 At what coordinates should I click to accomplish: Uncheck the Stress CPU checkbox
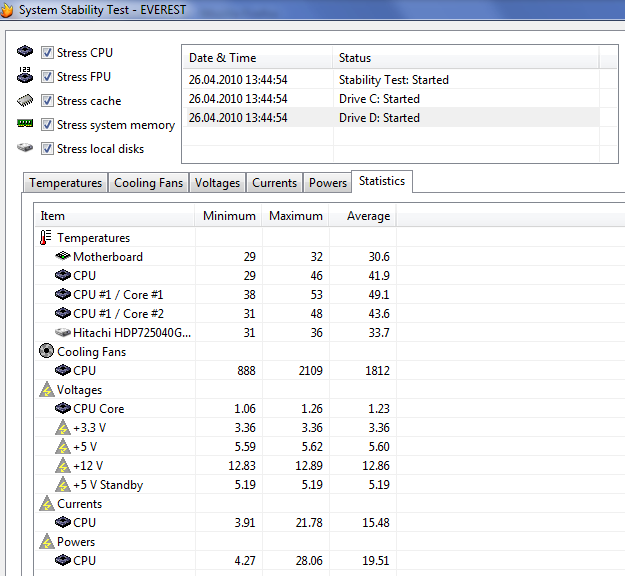(x=47, y=52)
